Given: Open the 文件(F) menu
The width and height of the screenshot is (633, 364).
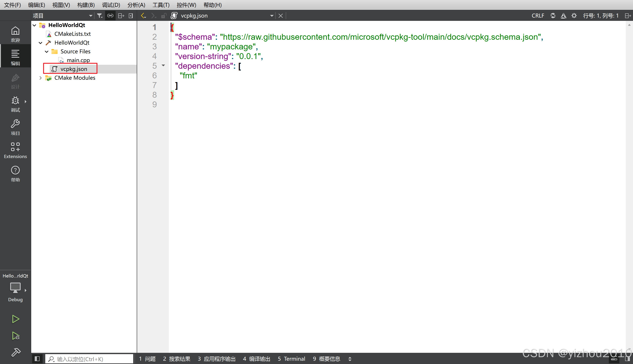Looking at the screenshot, I should click(13, 5).
